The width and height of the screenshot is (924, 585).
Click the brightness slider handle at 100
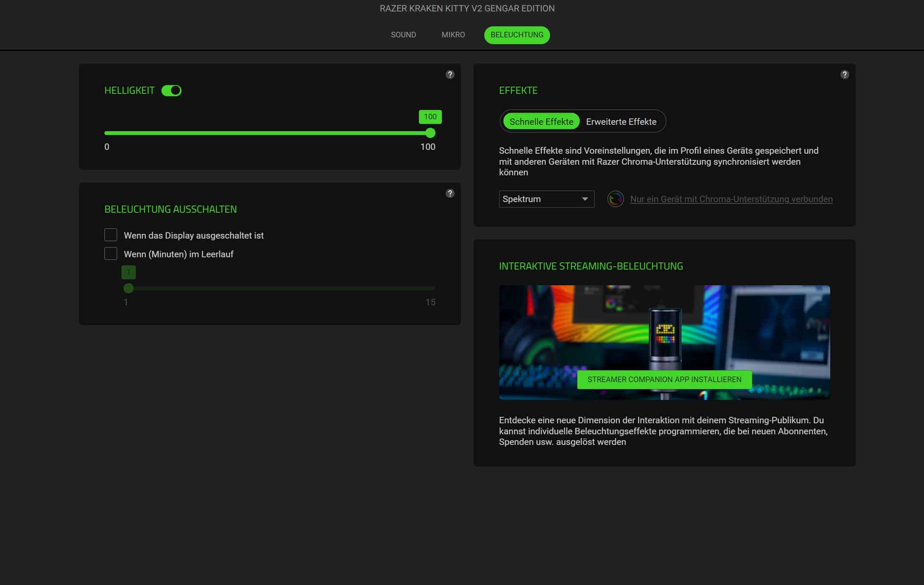430,133
